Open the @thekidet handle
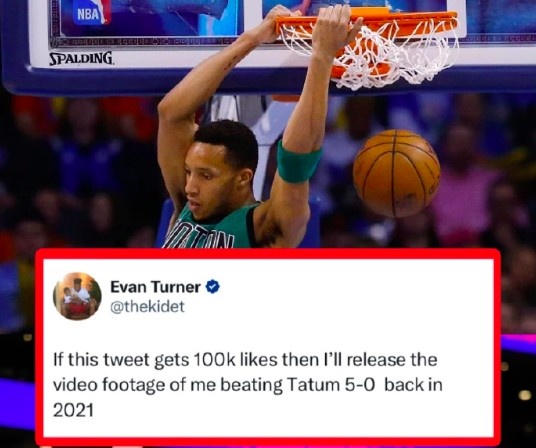536x448 pixels. click(147, 307)
